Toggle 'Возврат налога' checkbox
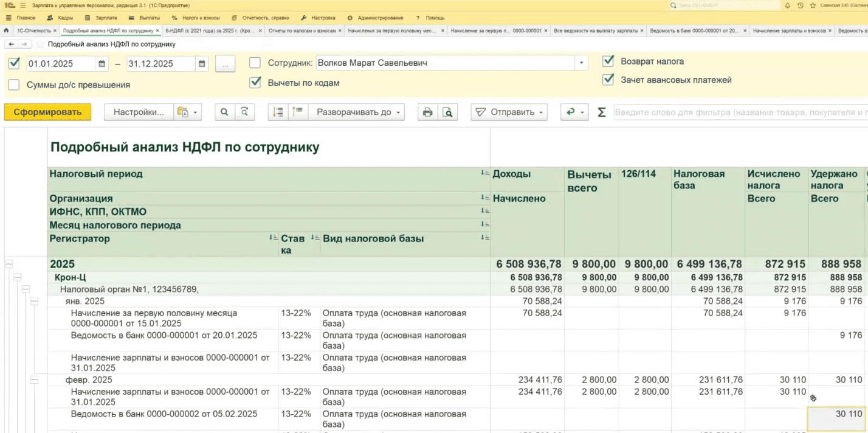868x433 pixels. [x=608, y=61]
